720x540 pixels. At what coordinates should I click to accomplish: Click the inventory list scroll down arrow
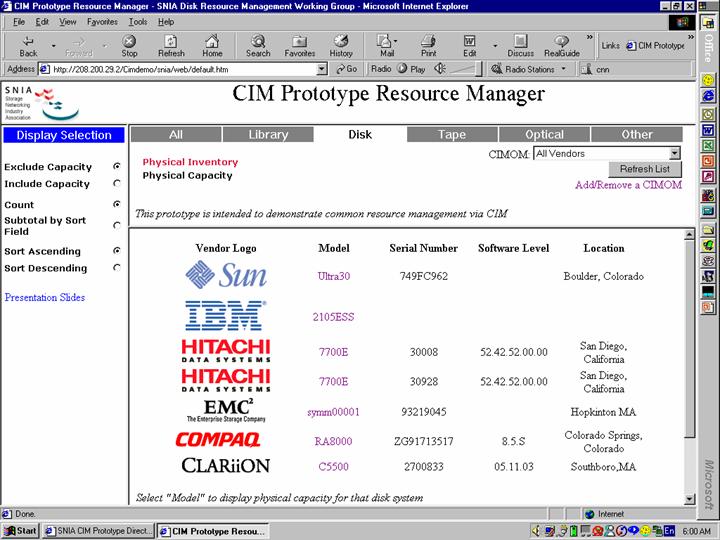(689, 499)
